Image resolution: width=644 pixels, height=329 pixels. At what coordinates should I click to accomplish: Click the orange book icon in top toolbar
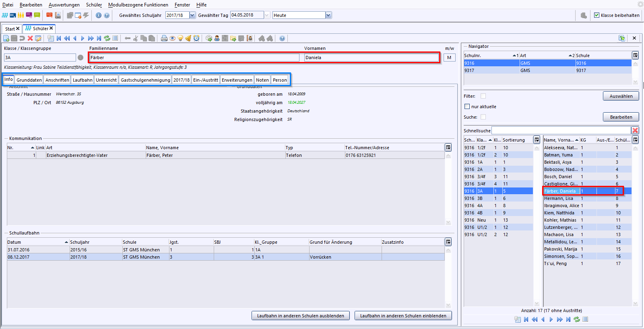pyautogui.click(x=49, y=15)
